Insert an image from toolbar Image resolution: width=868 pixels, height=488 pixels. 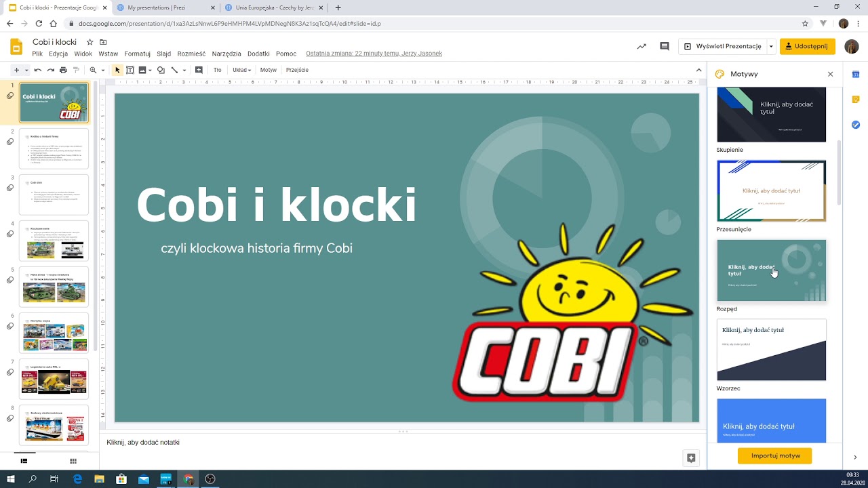coord(142,70)
